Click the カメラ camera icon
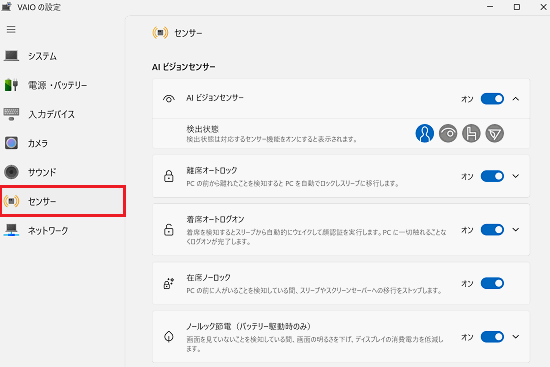This screenshot has height=367, width=550. coord(11,143)
